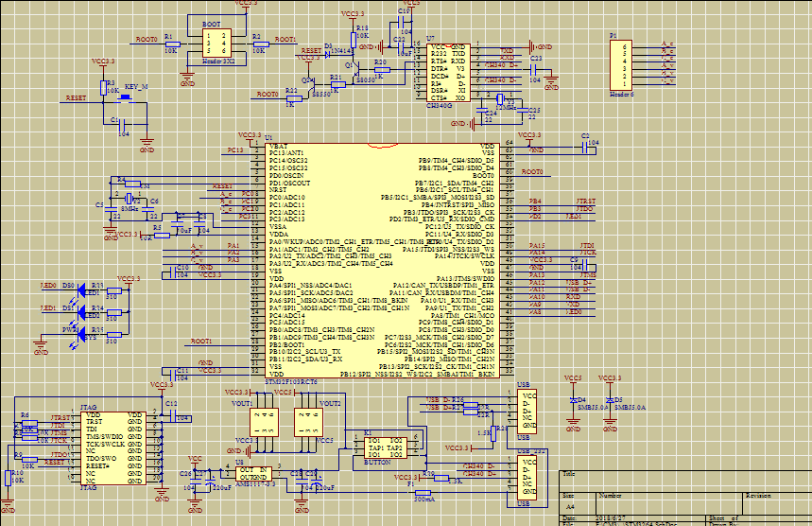812x526 pixels.
Task: Click the KEY_M reset pushbutton symbol
Action: (126, 96)
